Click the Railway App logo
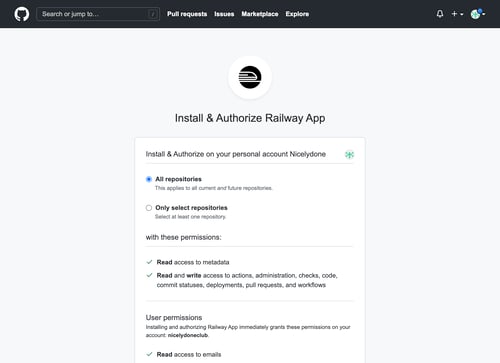The height and width of the screenshot is (363, 500). click(250, 77)
